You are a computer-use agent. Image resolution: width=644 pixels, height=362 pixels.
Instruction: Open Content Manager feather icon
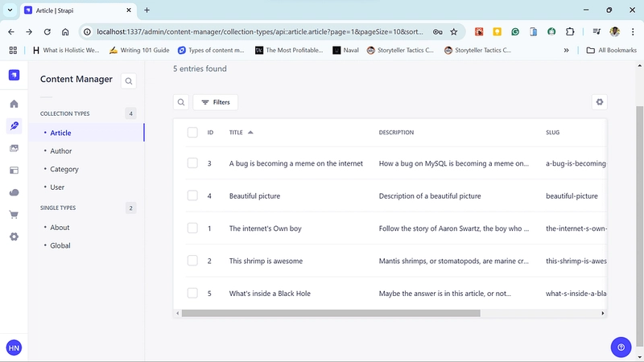pos(14,126)
